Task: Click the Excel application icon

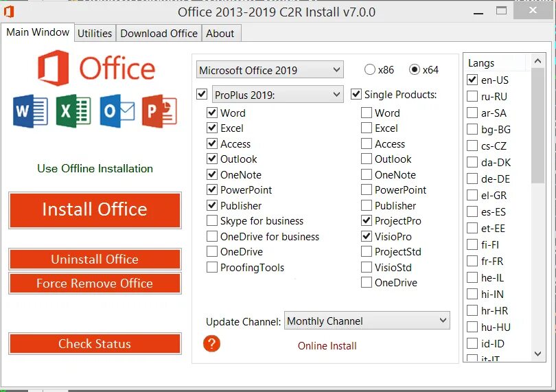Action: point(73,111)
